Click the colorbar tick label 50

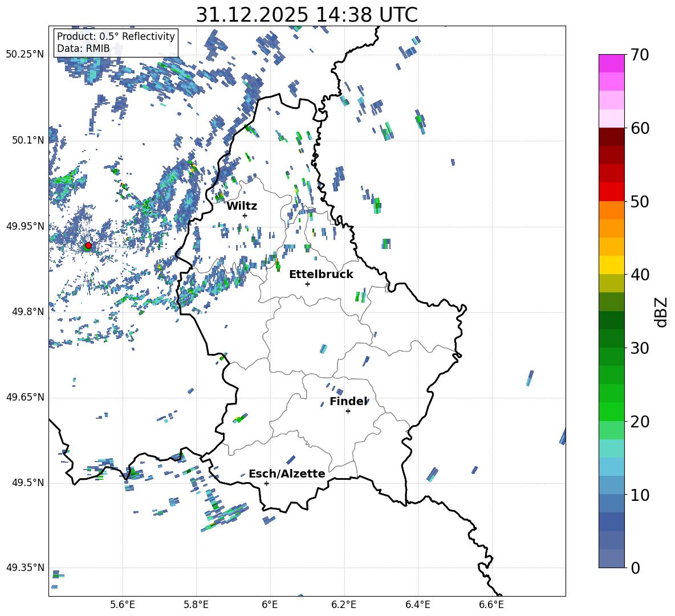(x=640, y=201)
